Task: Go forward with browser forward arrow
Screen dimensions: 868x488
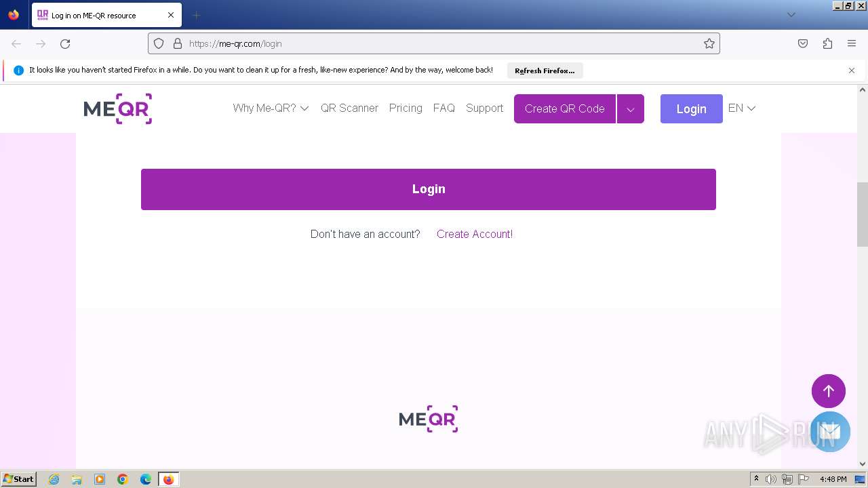Action: (41, 43)
